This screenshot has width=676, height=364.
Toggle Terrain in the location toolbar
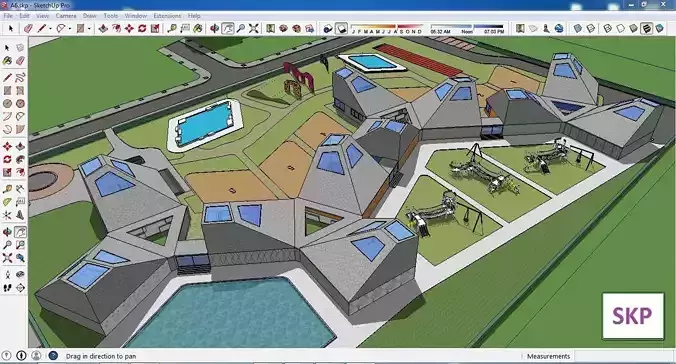pos(533,28)
